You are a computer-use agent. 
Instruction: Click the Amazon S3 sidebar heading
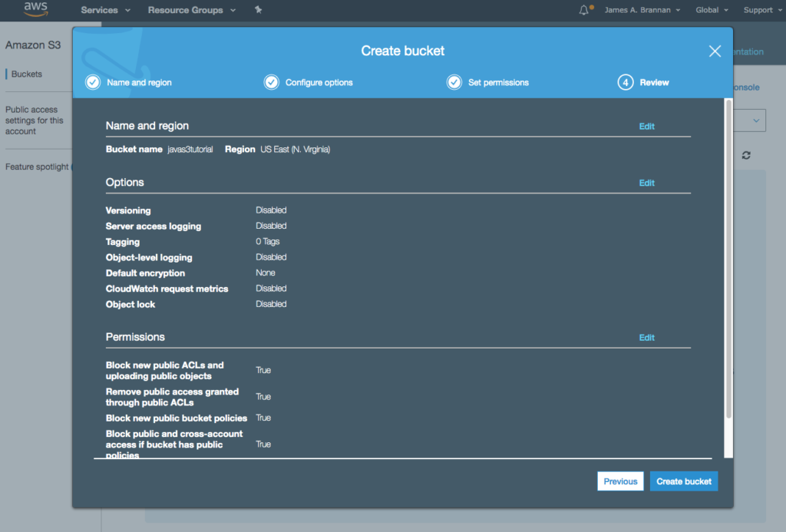(32, 45)
